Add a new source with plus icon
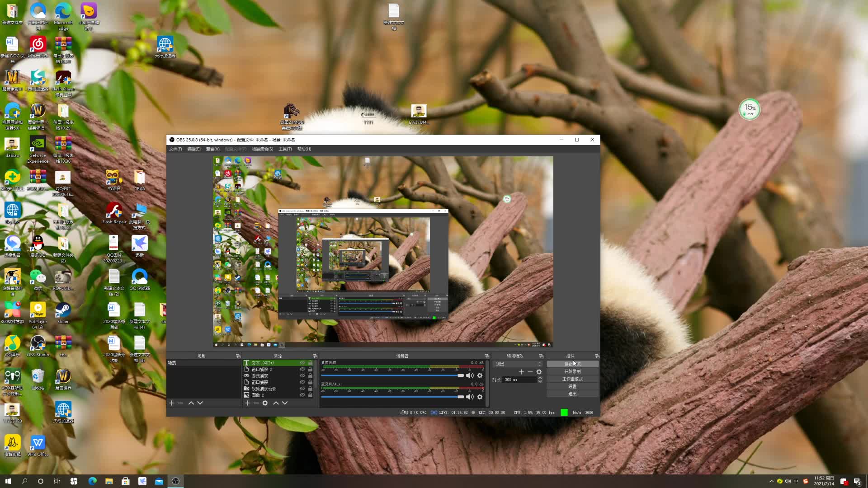This screenshot has height=488, width=868. [x=247, y=403]
